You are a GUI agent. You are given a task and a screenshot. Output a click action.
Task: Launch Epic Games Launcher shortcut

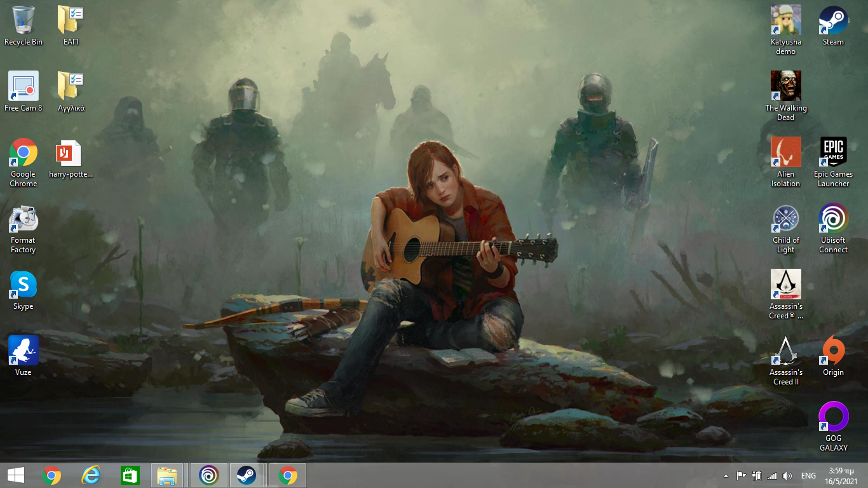point(834,162)
